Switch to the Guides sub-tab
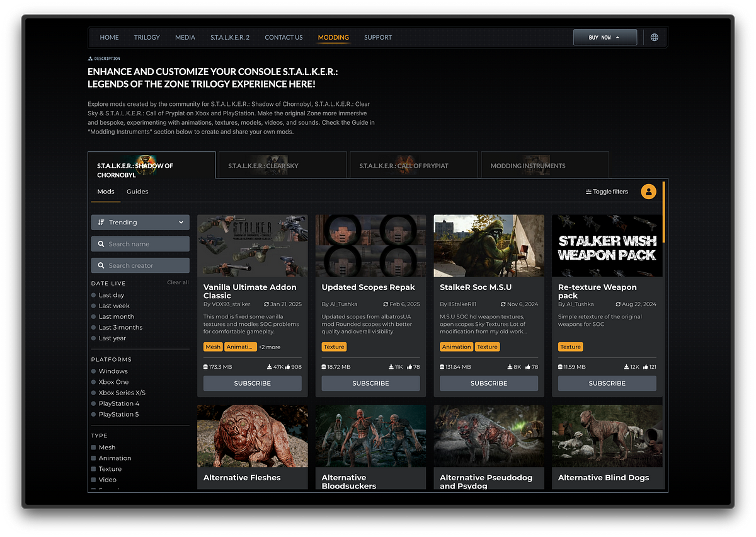 coord(137,192)
